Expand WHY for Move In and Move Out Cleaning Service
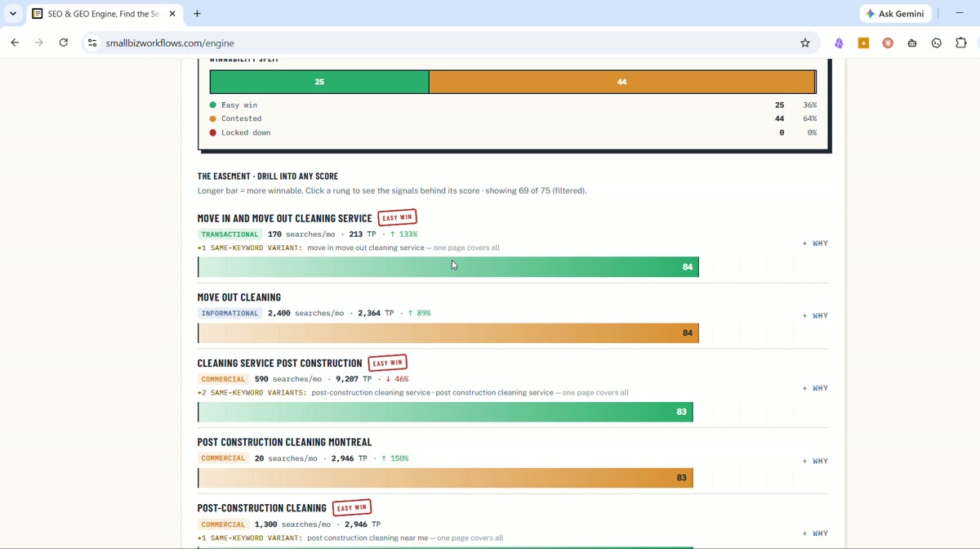The height and width of the screenshot is (549, 980). coord(815,243)
